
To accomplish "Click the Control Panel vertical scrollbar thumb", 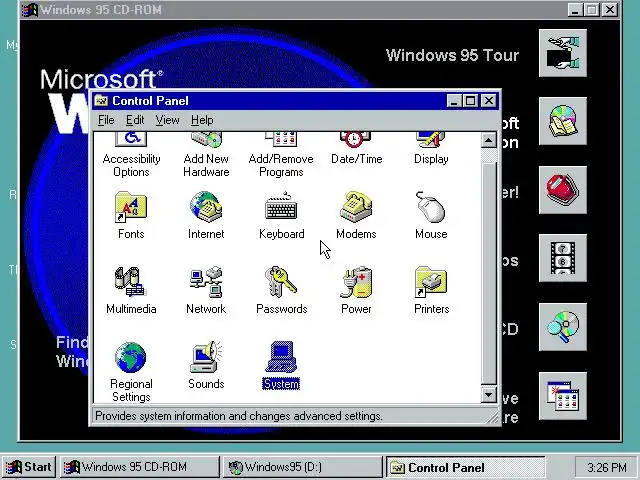I will 489,273.
